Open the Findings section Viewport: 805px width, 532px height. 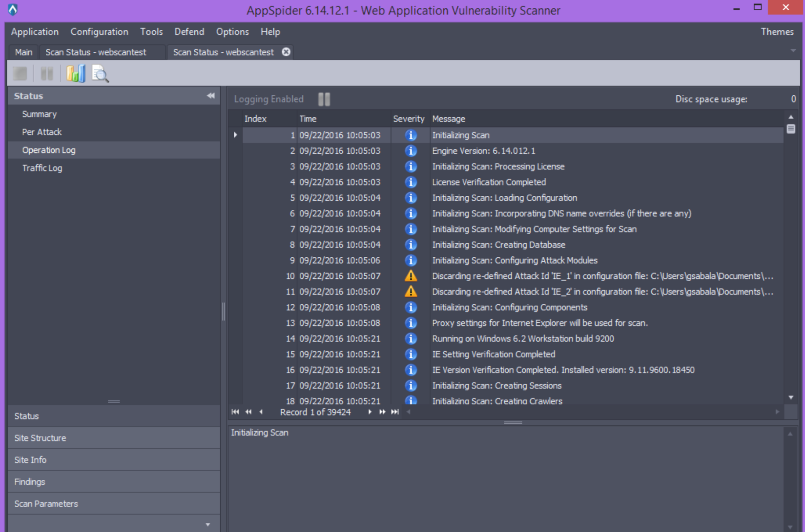tap(114, 482)
